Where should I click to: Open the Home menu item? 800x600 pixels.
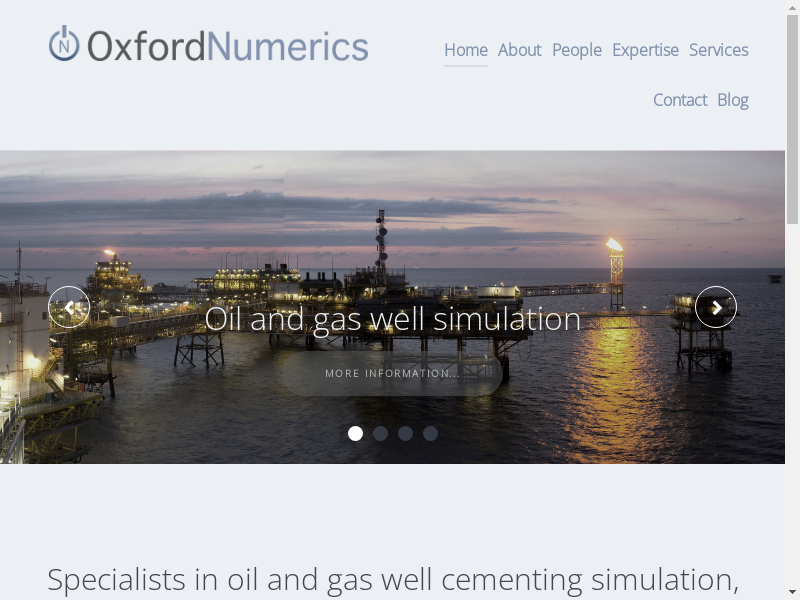pyautogui.click(x=466, y=50)
